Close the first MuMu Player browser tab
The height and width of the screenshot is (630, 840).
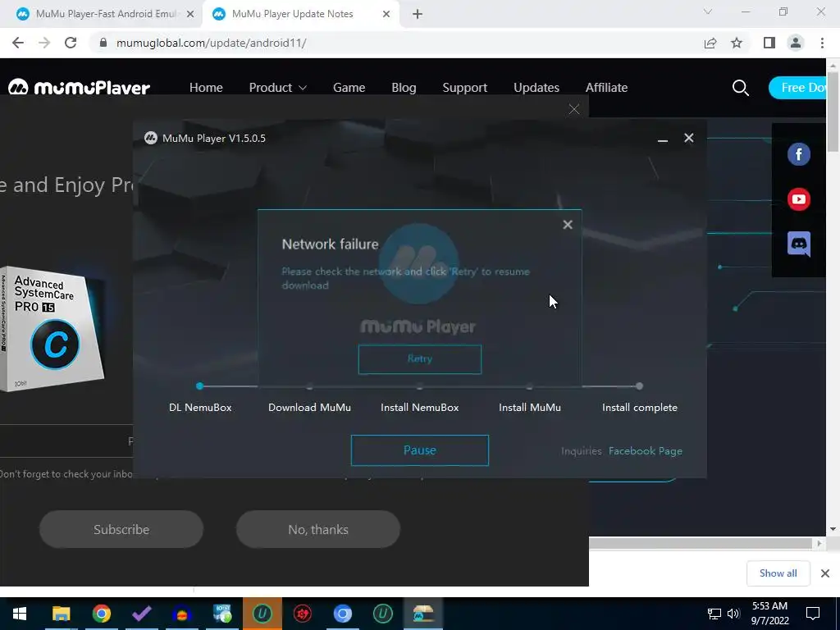pos(190,14)
